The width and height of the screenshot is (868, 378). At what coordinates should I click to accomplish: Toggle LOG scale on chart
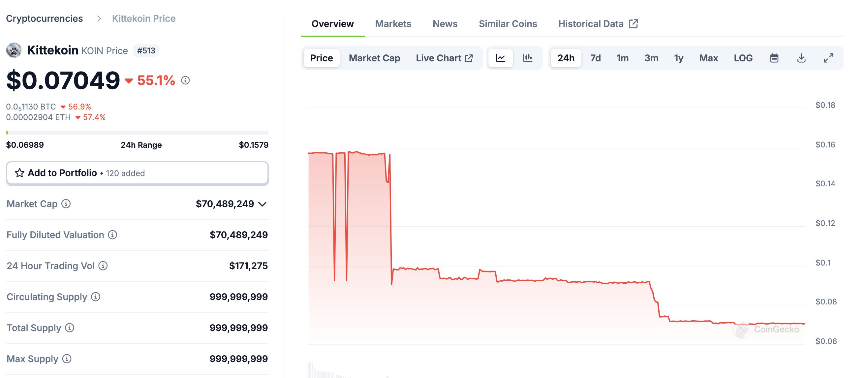tap(743, 58)
